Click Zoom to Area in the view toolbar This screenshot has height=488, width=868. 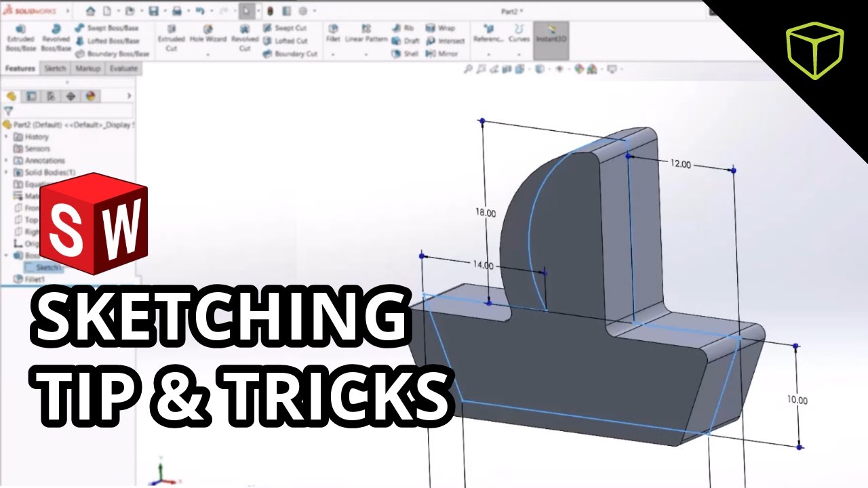pos(480,69)
